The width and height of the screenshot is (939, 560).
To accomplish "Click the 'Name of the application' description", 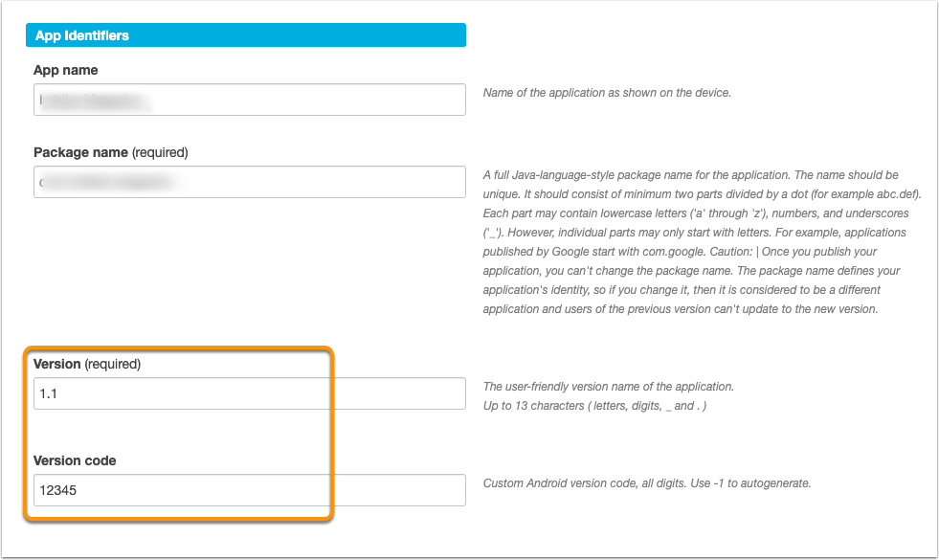I will (607, 93).
